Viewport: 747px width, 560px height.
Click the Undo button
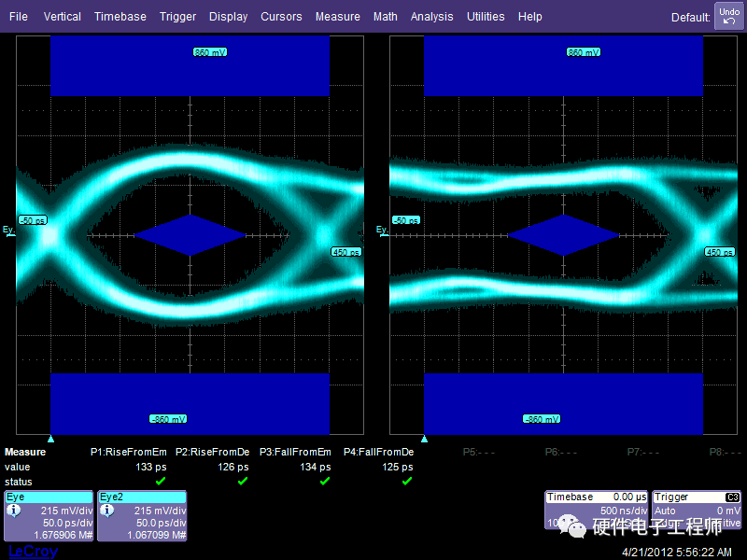coord(729,16)
